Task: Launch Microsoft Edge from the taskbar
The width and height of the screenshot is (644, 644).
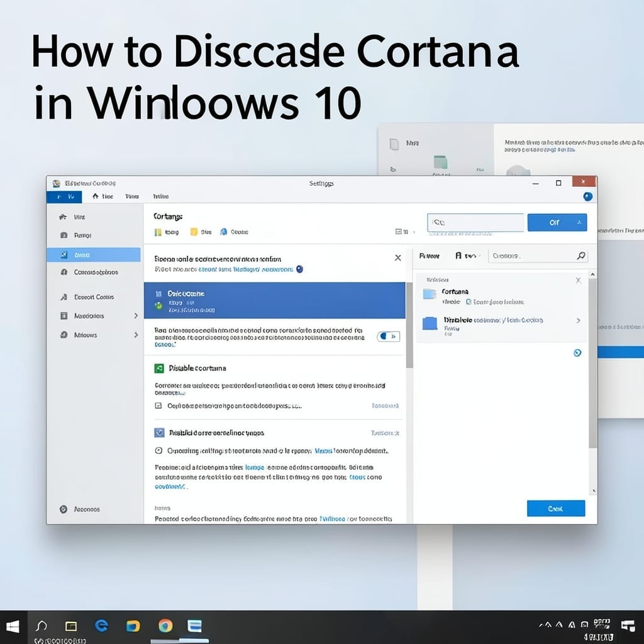Action: pos(101,626)
